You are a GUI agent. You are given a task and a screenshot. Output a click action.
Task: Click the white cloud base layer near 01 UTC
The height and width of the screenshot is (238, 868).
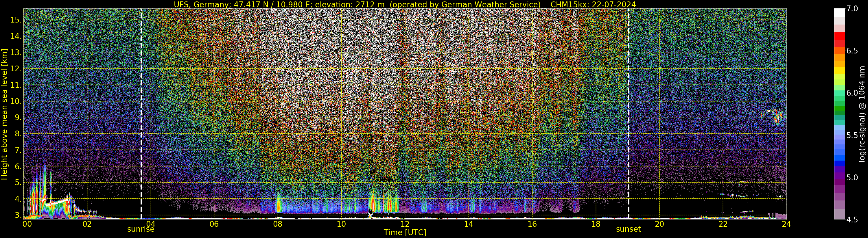(x=57, y=203)
